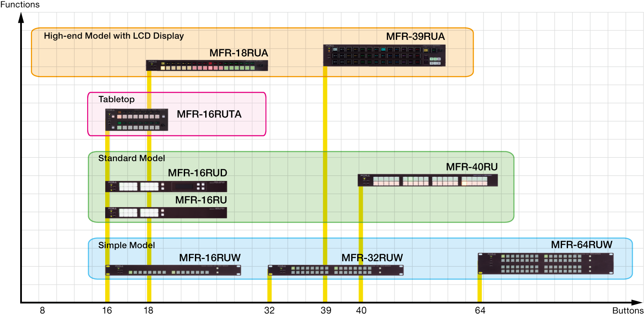Select the MFR-16RU rack unit image
This screenshot has width=644, height=316.
tap(166, 213)
